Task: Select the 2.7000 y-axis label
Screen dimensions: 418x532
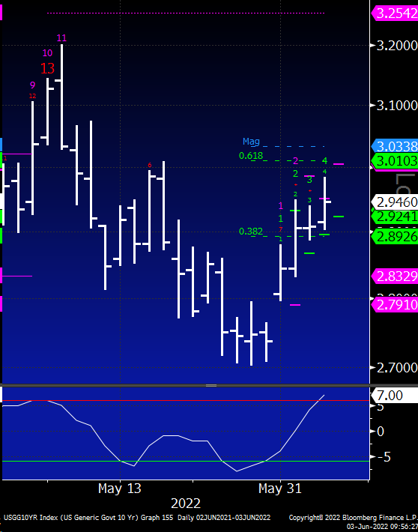Action: (x=397, y=367)
